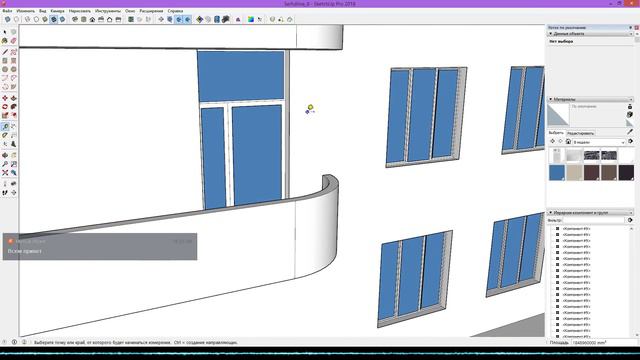
Task: Pick the Scale tool
Action: pos(5,116)
